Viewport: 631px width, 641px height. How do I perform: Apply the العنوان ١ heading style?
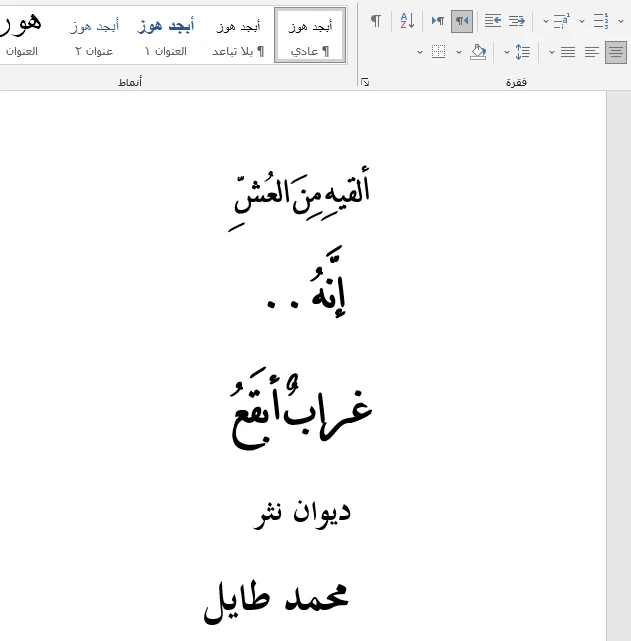click(166, 36)
